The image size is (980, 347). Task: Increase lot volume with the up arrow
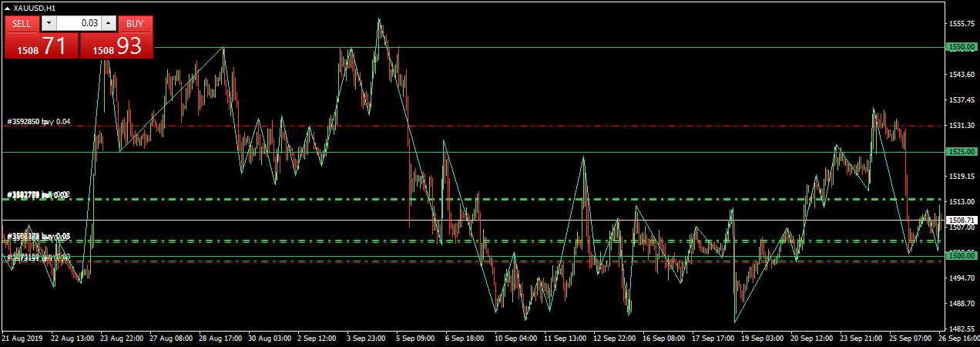click(109, 23)
